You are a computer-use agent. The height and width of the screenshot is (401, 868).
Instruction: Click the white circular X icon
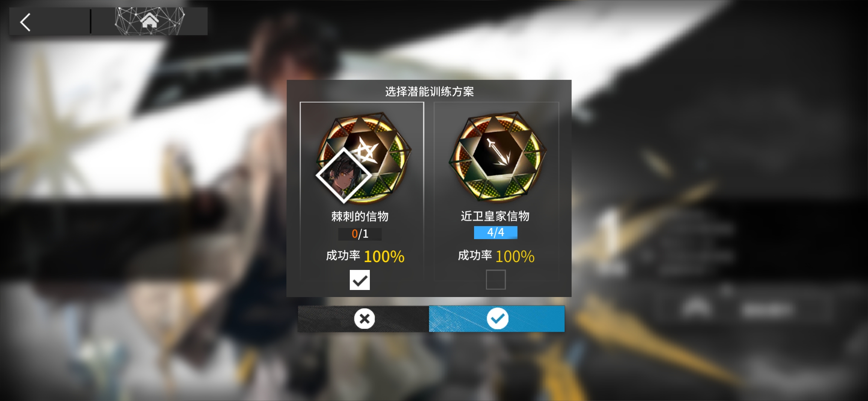(364, 319)
